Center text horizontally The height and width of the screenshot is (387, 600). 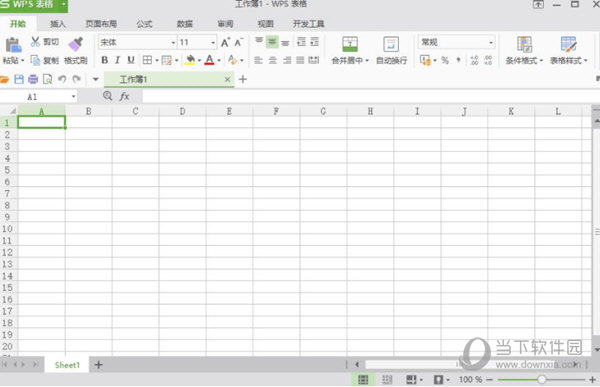tap(272, 60)
